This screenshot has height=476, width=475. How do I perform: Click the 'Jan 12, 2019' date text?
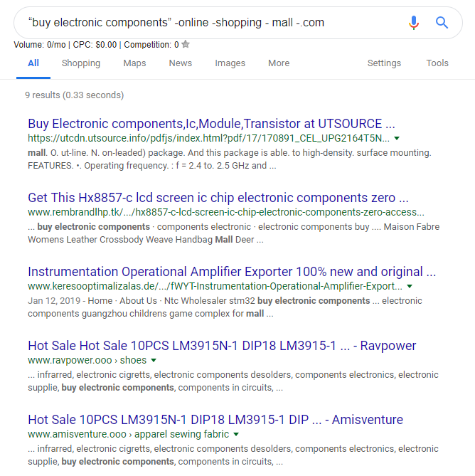54,301
